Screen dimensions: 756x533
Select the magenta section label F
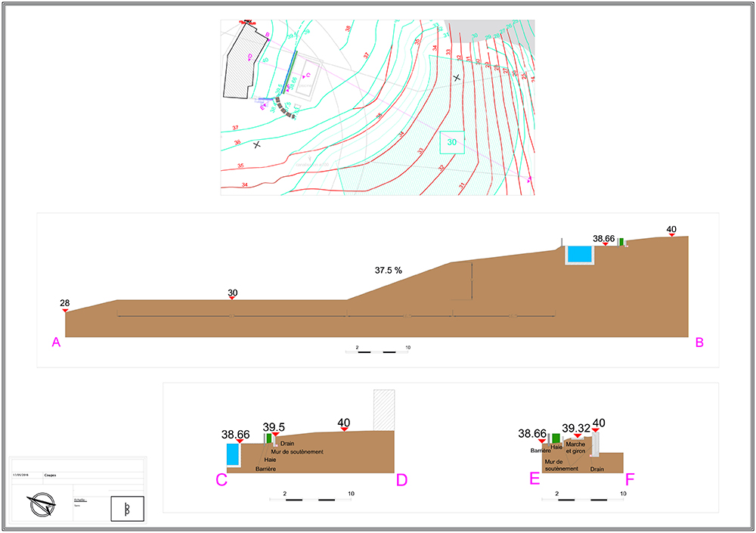tap(631, 479)
